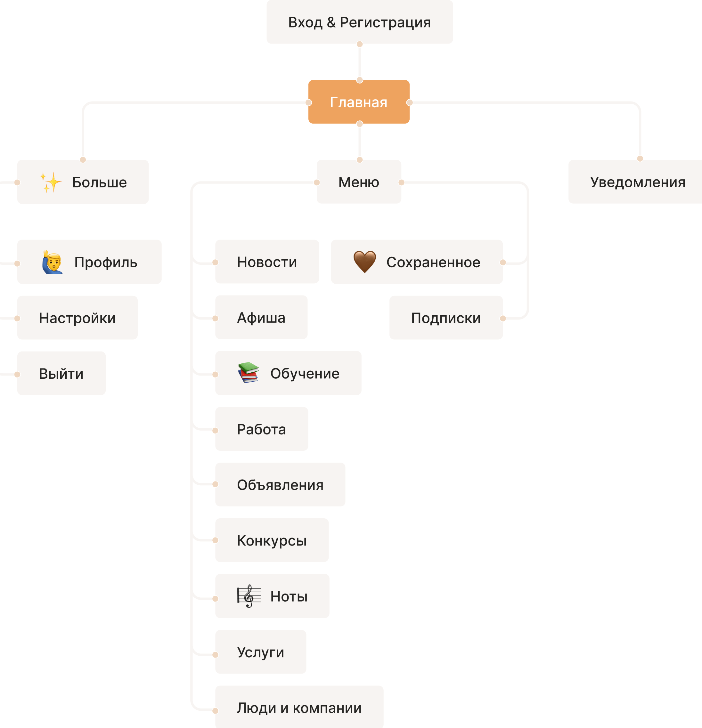The image size is (702, 728).
Task: Click the sparkles icon beside Больше
Action: pyautogui.click(x=50, y=182)
